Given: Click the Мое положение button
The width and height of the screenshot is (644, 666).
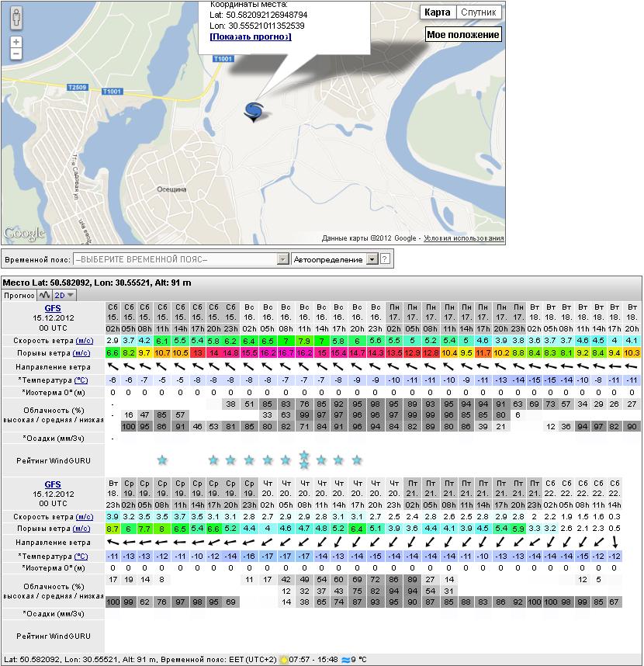Looking at the screenshot, I should (x=463, y=35).
